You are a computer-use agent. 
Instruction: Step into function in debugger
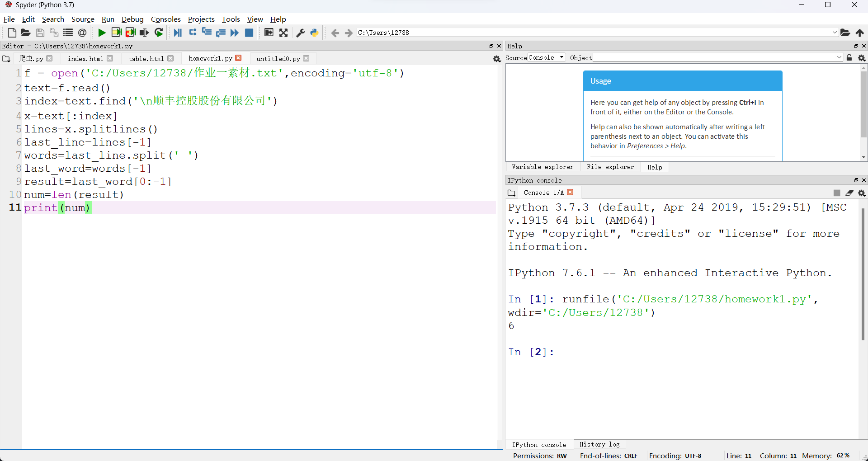tap(207, 33)
